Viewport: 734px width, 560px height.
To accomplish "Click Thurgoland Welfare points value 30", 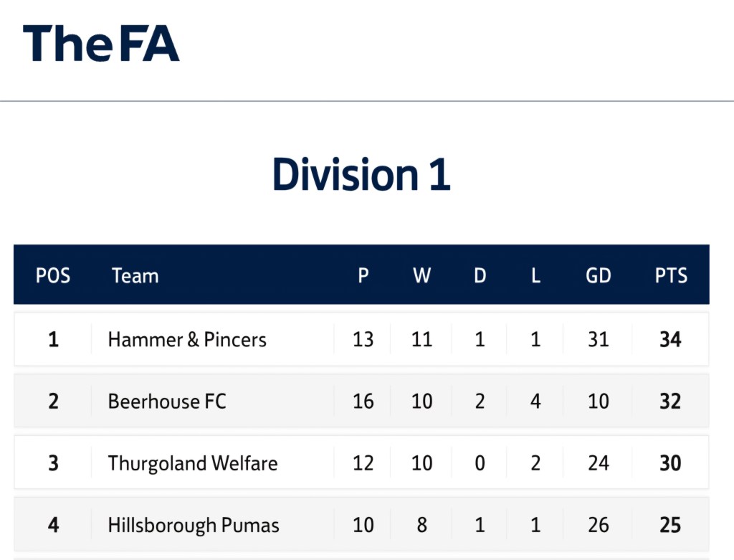I will pos(670,463).
